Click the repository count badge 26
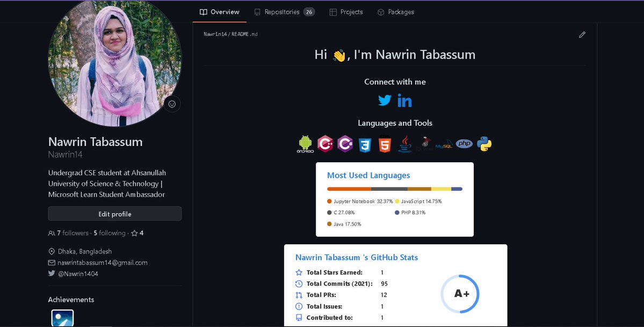This screenshot has height=327, width=644. (309, 12)
